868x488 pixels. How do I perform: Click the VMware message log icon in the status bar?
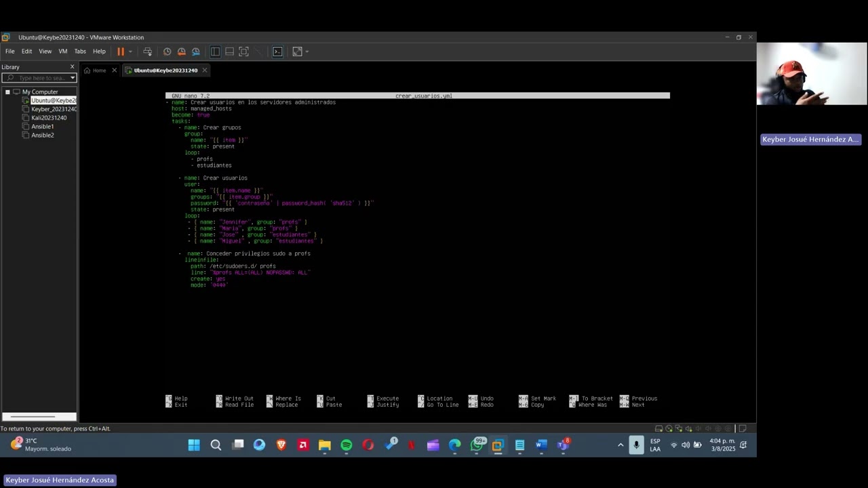tap(742, 428)
